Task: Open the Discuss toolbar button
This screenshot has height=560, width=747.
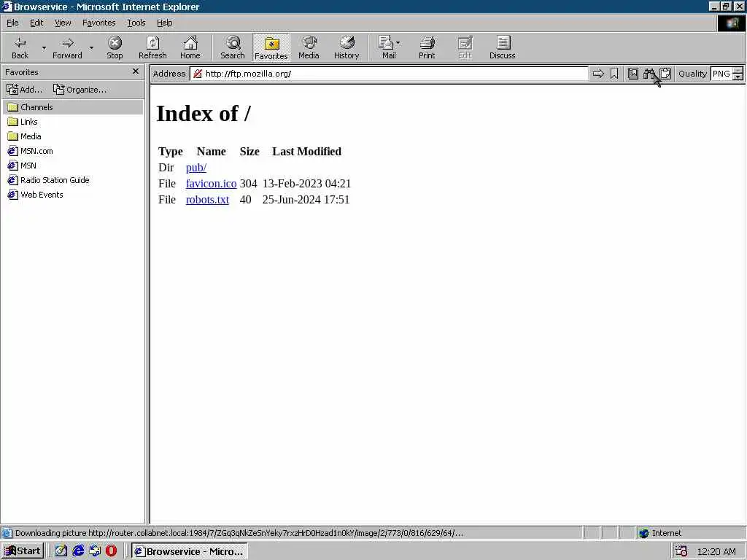Action: tap(502, 47)
